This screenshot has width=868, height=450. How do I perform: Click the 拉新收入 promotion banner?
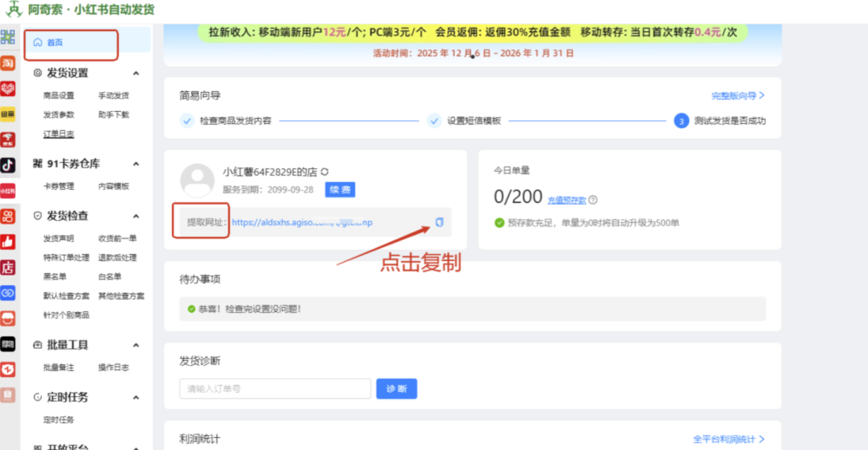click(473, 32)
